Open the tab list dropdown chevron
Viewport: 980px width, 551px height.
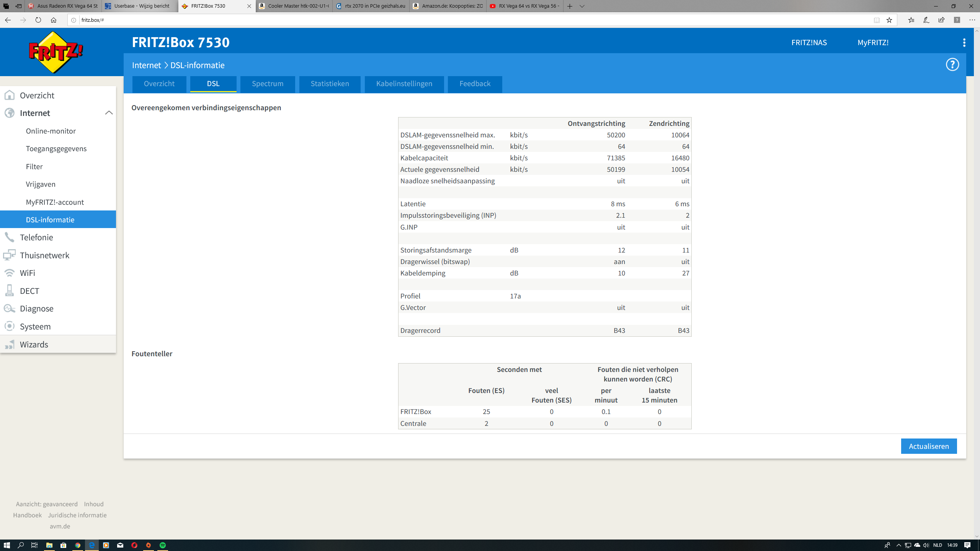582,6
